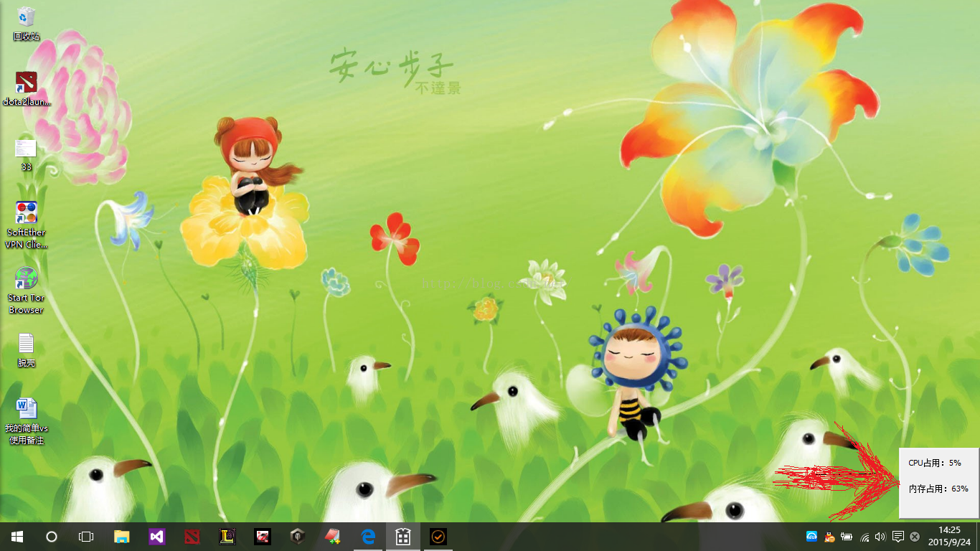Viewport: 980px width, 551px height.
Task: Open the clock showing 14:25
Action: coord(949,536)
